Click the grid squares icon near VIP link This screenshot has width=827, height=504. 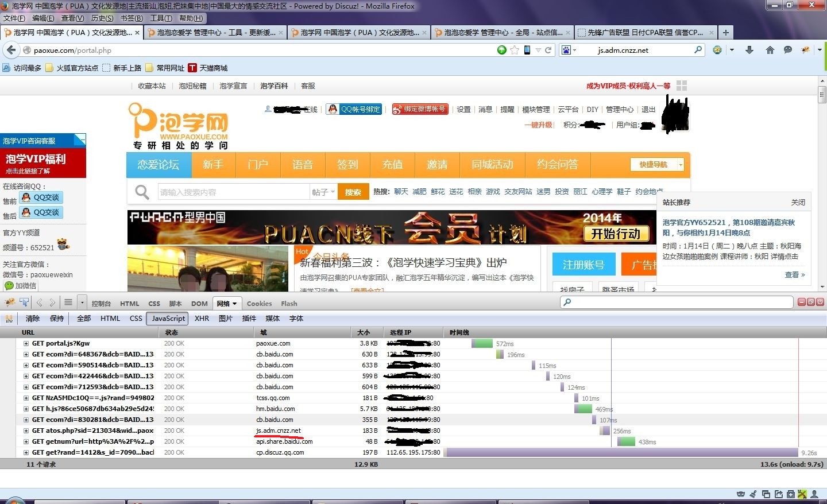point(682,86)
